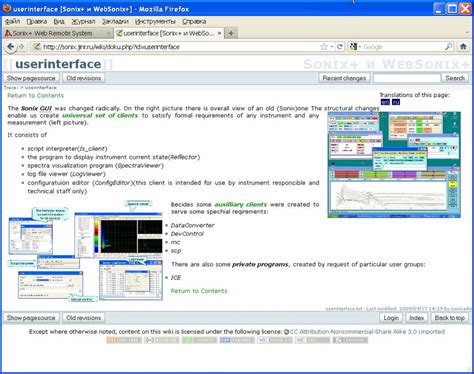Click the wiki search text field
Screen dimensions: 474x374
pos(407,78)
